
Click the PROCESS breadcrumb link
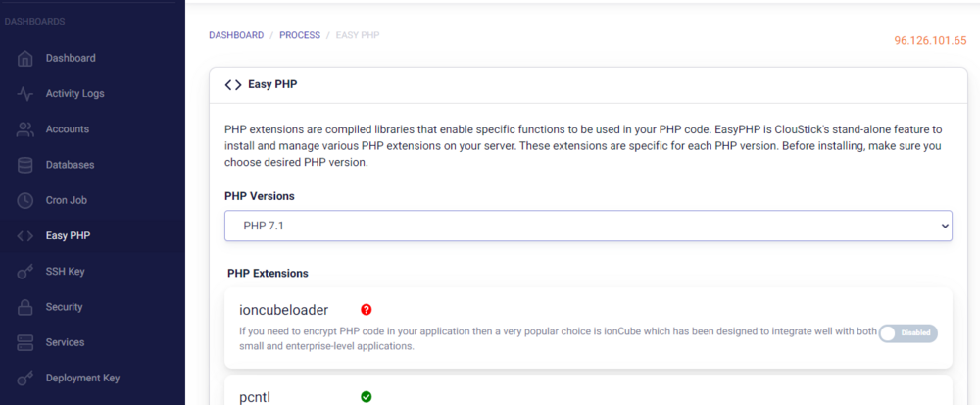pos(300,35)
